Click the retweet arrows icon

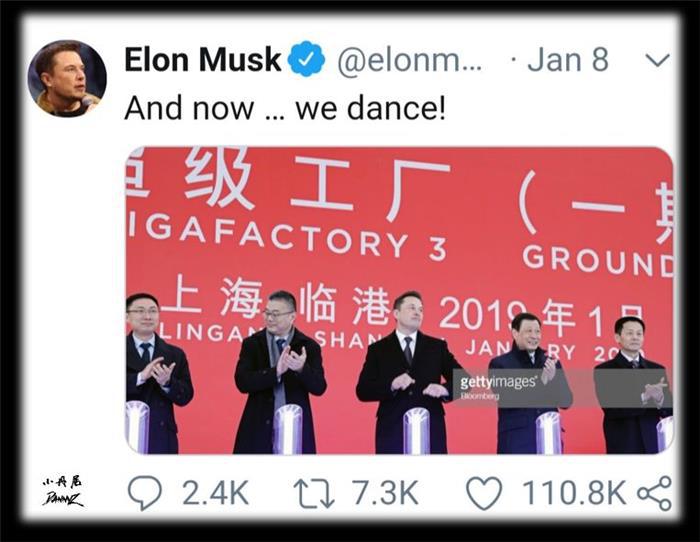(314, 493)
